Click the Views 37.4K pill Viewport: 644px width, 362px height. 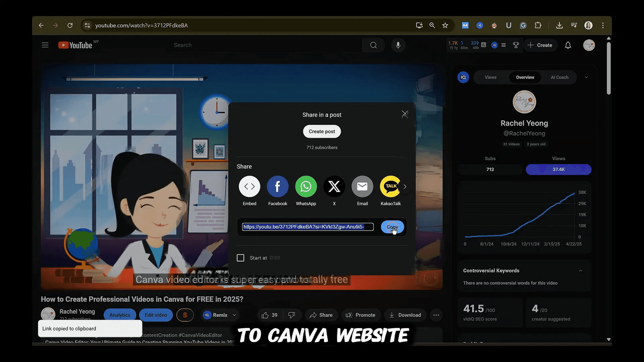559,169
